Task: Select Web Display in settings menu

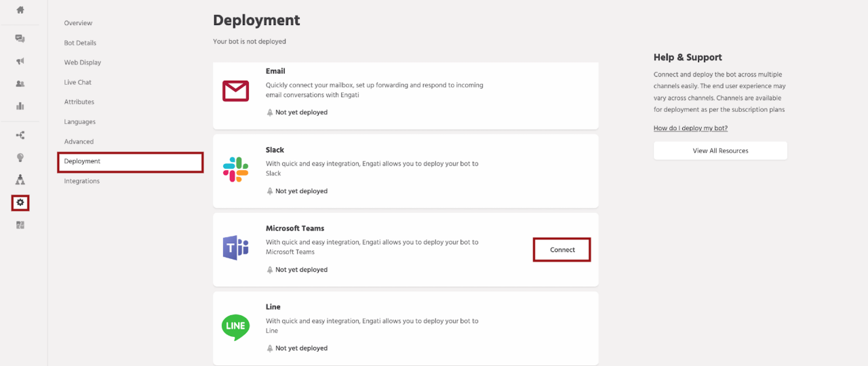Action: tap(83, 62)
